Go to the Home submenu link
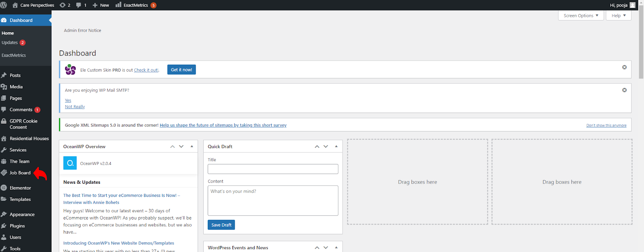 coord(8,33)
